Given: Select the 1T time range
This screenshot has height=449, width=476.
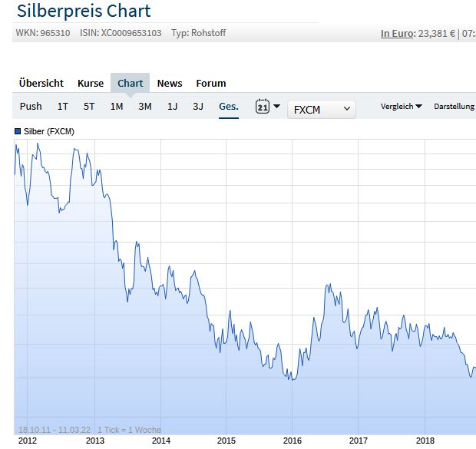Looking at the screenshot, I should pyautogui.click(x=63, y=107).
